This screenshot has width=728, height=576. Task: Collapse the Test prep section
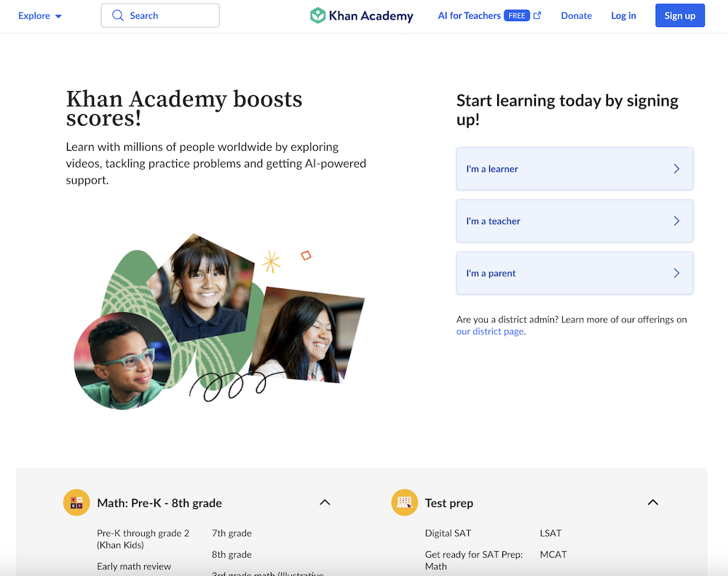click(x=653, y=502)
